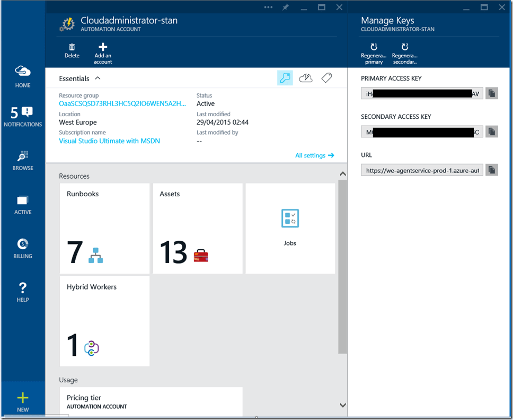Copy the primary access key
Viewport: 513px width, 420px height.
click(491, 93)
